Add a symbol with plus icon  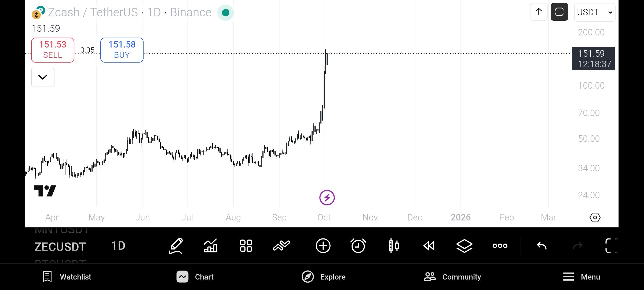click(x=323, y=246)
